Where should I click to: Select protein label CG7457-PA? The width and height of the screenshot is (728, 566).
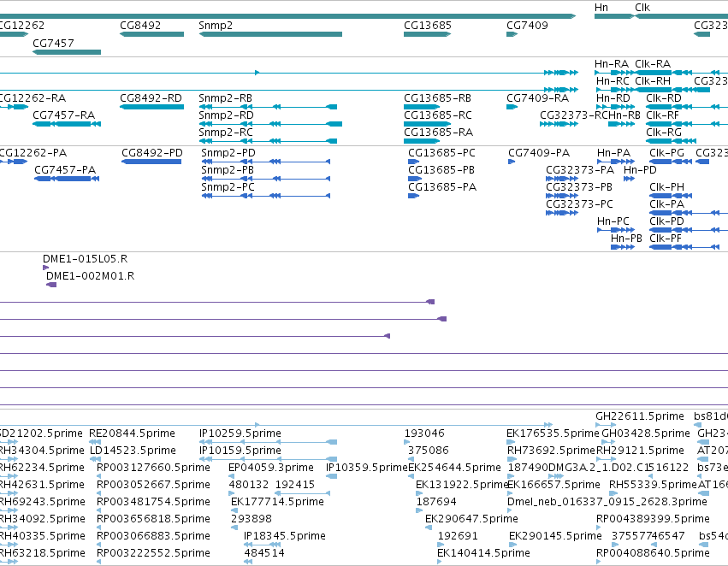[65, 170]
